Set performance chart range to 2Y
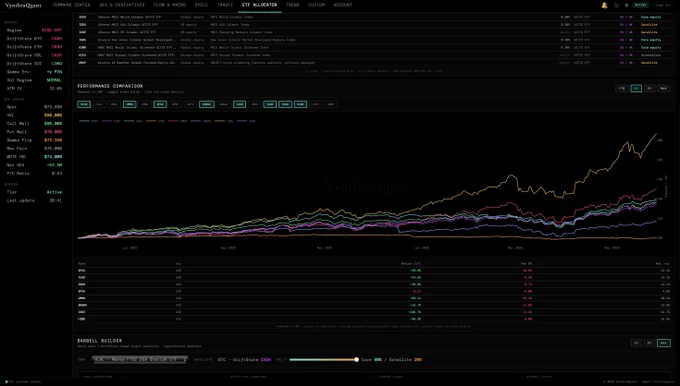Viewport: 680px width, 386px height. (x=649, y=88)
